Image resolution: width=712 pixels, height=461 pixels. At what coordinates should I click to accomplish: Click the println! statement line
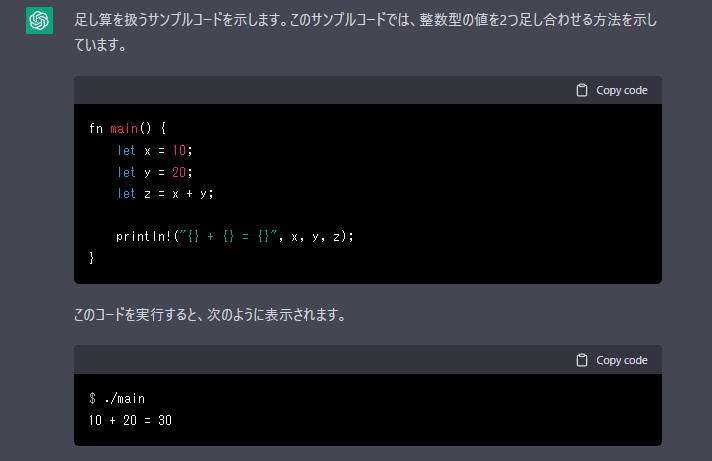(x=235, y=236)
